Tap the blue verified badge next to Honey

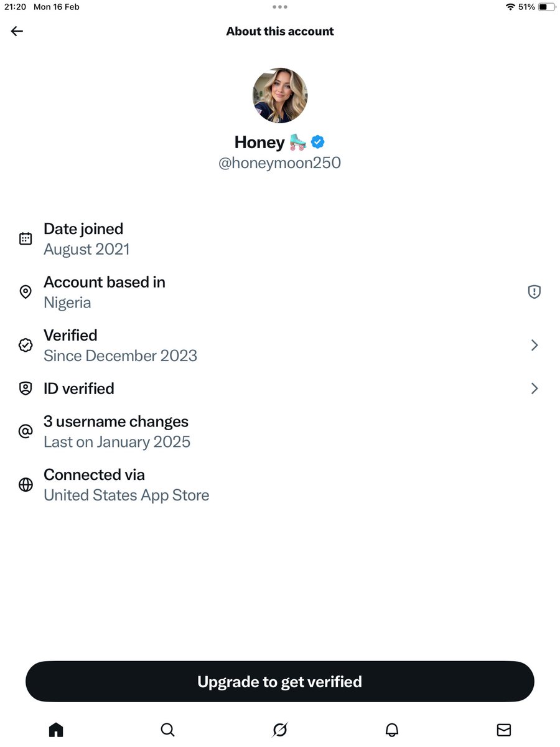pos(318,142)
